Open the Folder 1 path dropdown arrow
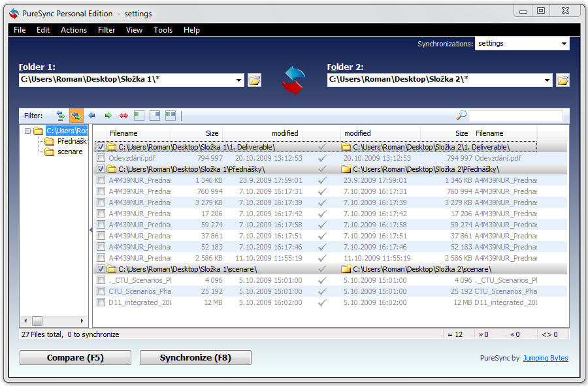This screenshot has height=386, width=588. click(238, 80)
